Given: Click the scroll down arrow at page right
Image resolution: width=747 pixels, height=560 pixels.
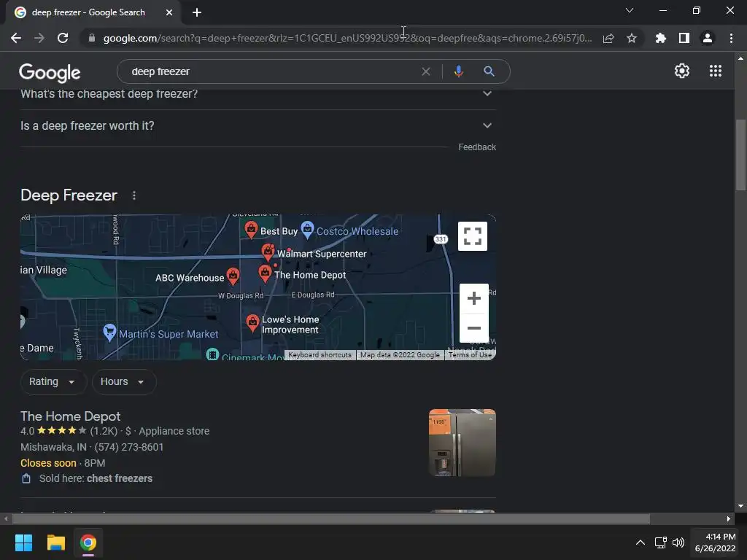Looking at the screenshot, I should point(740,506).
